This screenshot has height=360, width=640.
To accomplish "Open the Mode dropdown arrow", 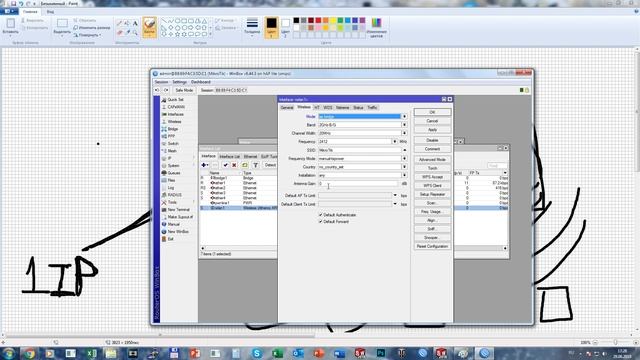I will [x=404, y=116].
